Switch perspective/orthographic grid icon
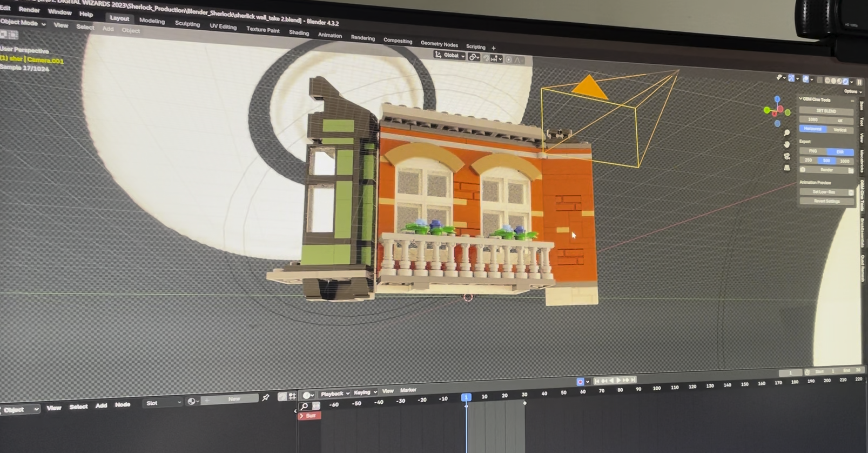The width and height of the screenshot is (868, 453). pos(787,168)
